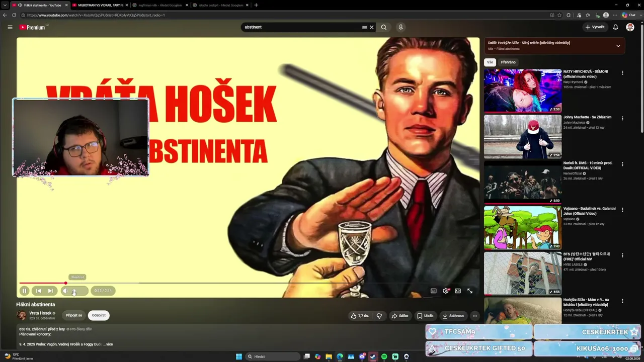Open options for Johny Machette - Se Zblázním
This screenshot has height=362, width=644.
tap(622, 119)
